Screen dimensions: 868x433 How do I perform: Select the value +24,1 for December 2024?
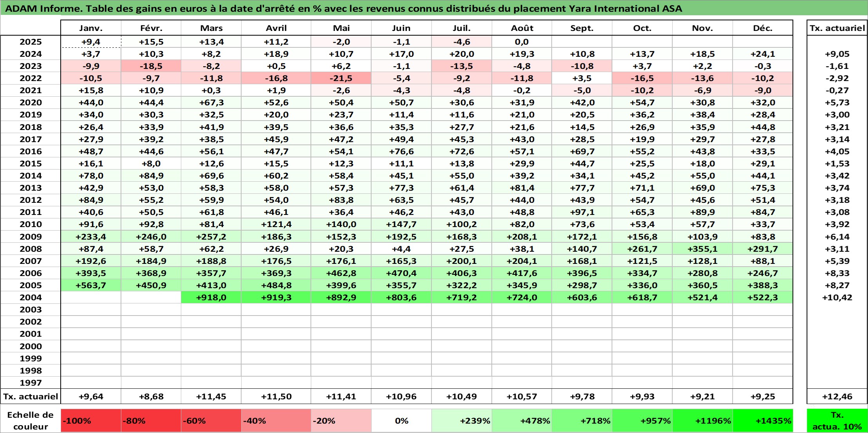click(763, 54)
